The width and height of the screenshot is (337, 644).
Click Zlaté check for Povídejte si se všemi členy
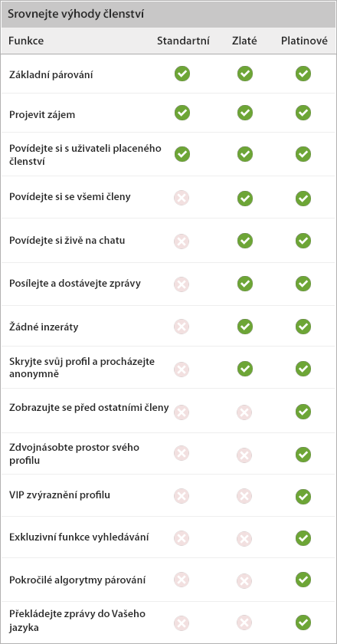pyautogui.click(x=245, y=199)
